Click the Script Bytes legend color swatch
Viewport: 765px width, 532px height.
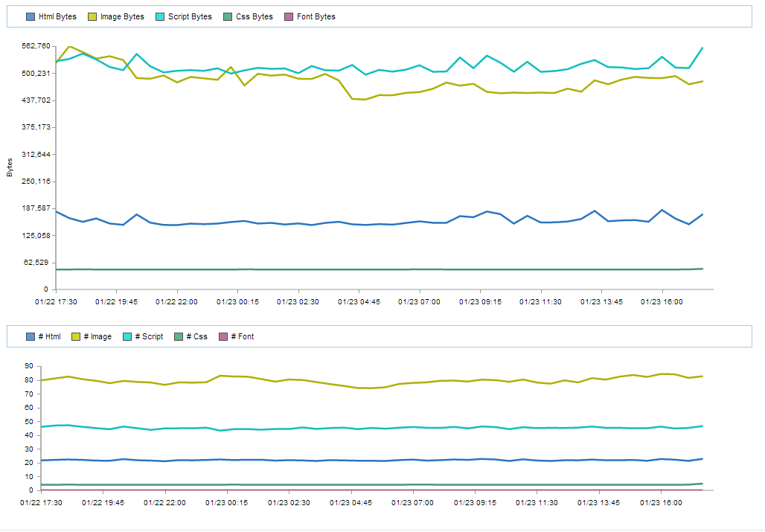tap(161, 16)
